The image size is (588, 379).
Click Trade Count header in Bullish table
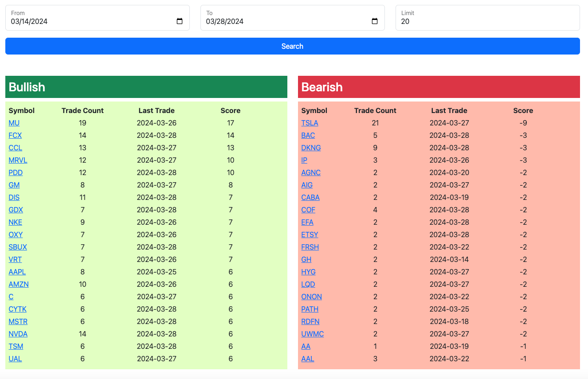click(x=82, y=110)
